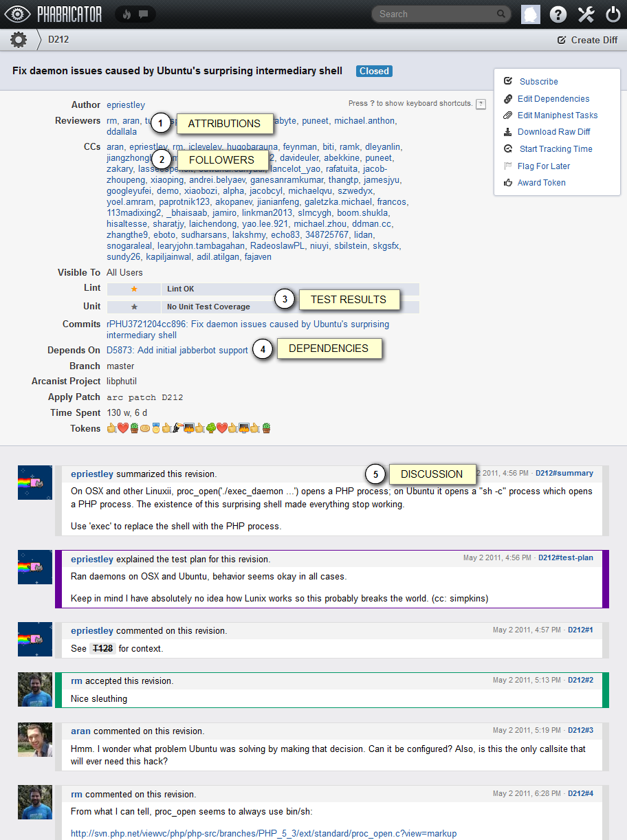Open the chat messages bubble icon
This screenshot has height=840, width=627.
[x=143, y=14]
